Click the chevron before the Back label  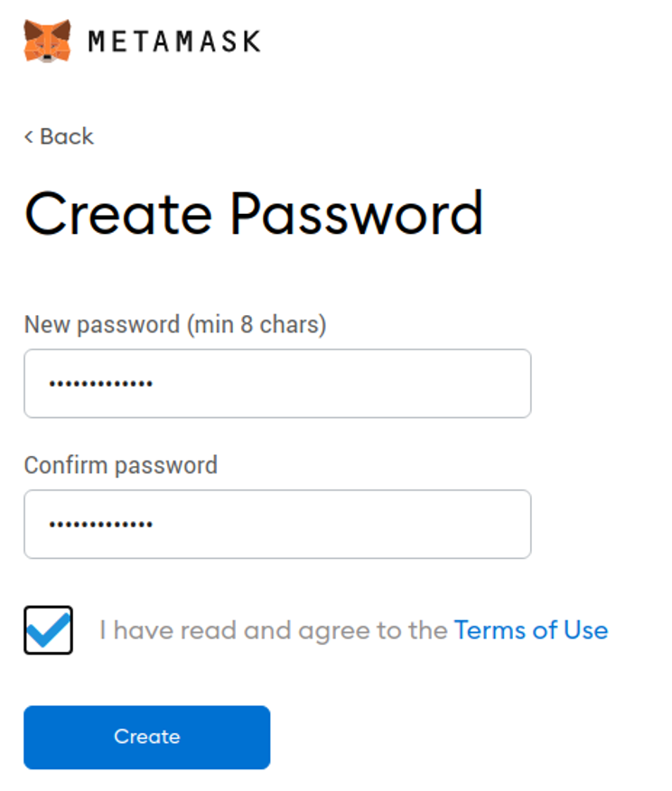pos(28,136)
